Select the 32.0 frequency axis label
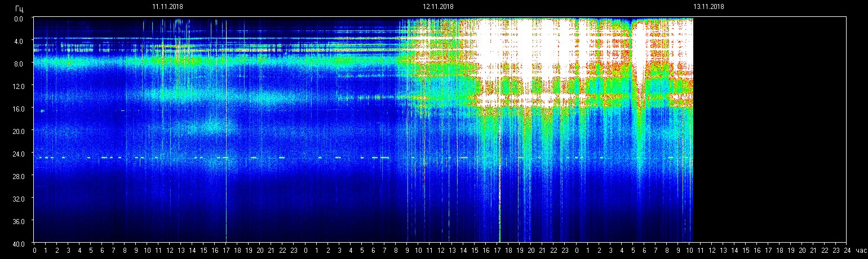This screenshot has width=868, height=259. 19,198
